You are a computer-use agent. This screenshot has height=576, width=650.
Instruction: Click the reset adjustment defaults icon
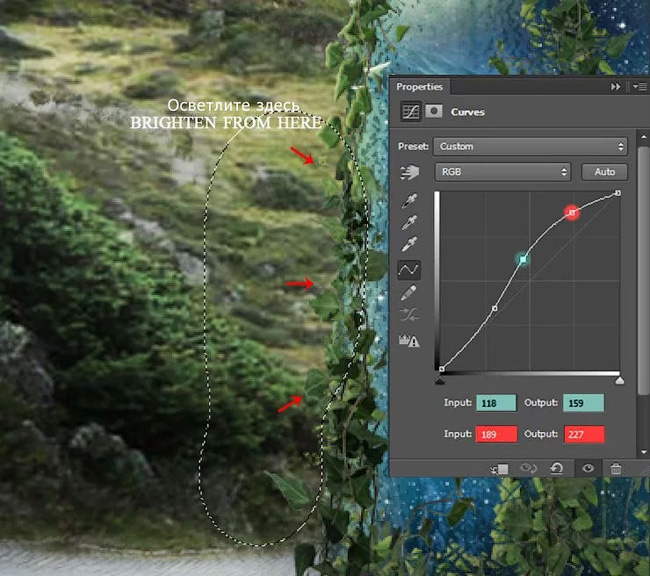click(556, 469)
